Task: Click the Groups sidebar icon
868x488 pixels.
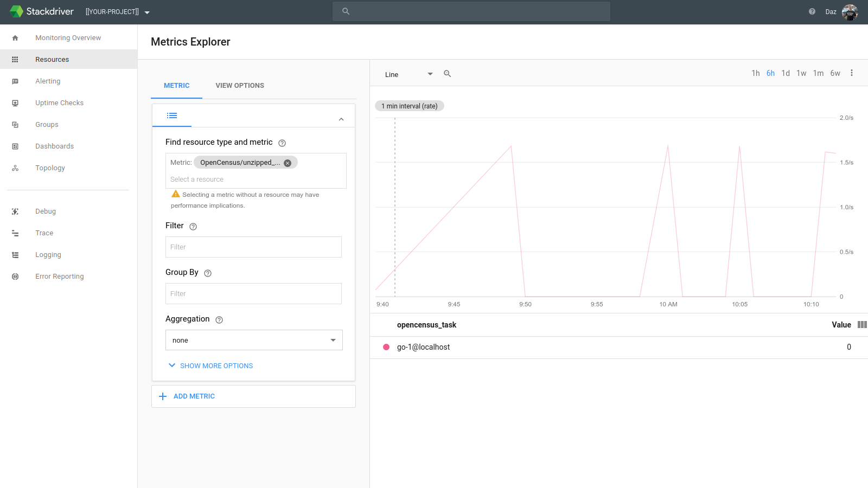Action: (15, 125)
